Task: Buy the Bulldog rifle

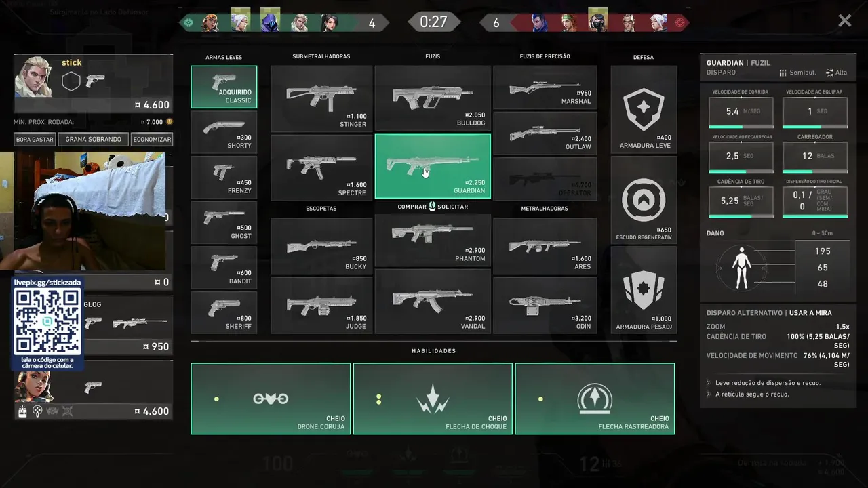Action: pos(433,98)
